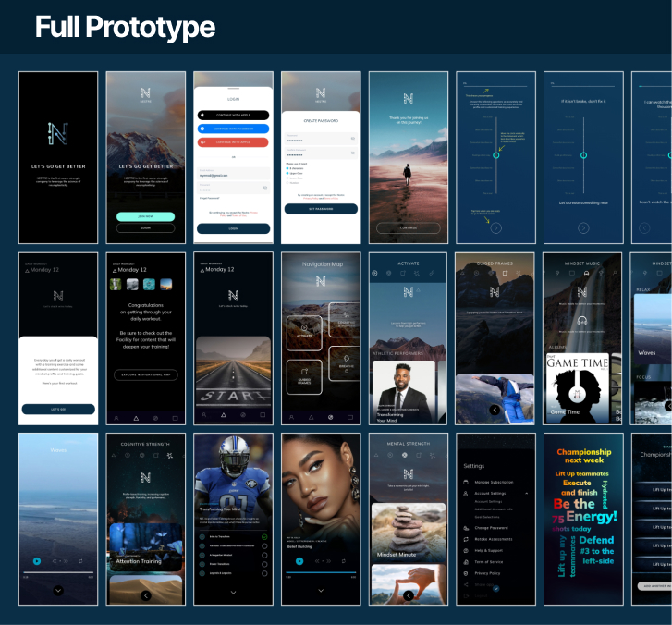Tap the triangle workout icon on Congratulations screen's bottom bar
This screenshot has width=672, height=625.
point(136,418)
